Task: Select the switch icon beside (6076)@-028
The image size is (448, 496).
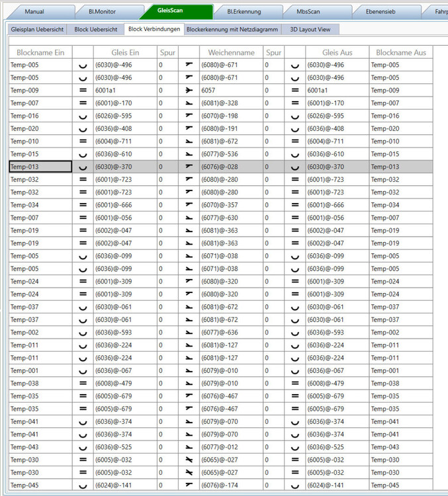Action: [189, 167]
